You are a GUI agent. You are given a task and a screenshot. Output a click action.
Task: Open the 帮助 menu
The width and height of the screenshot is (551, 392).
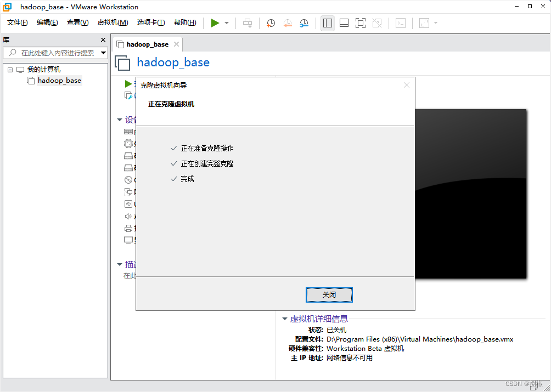[x=185, y=22]
